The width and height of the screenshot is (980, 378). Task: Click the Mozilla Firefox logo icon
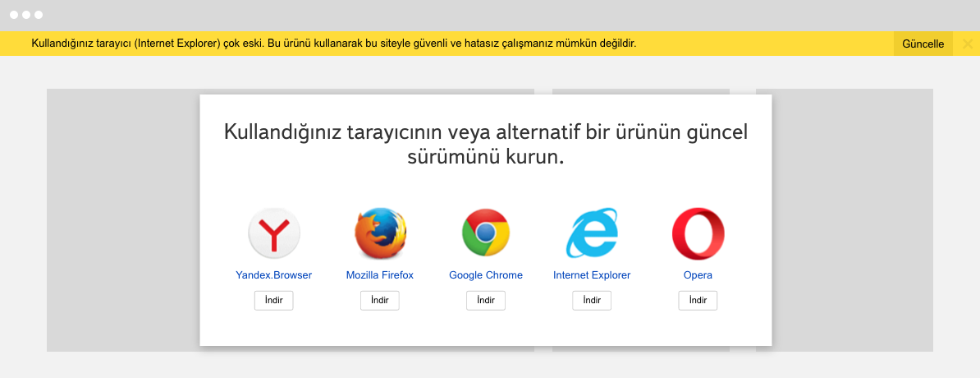[x=380, y=233]
